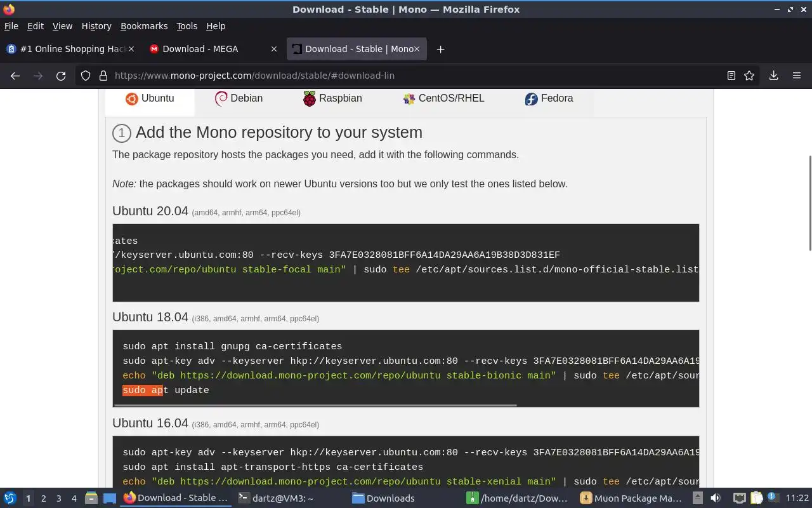Click the Ubuntu 18.04 code horizontal scrollbar
812x508 pixels.
click(315, 404)
